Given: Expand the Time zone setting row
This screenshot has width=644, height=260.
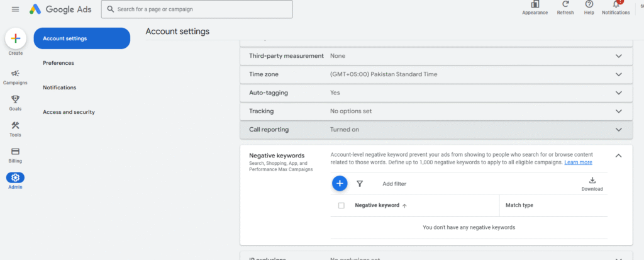Looking at the screenshot, I should click(618, 74).
